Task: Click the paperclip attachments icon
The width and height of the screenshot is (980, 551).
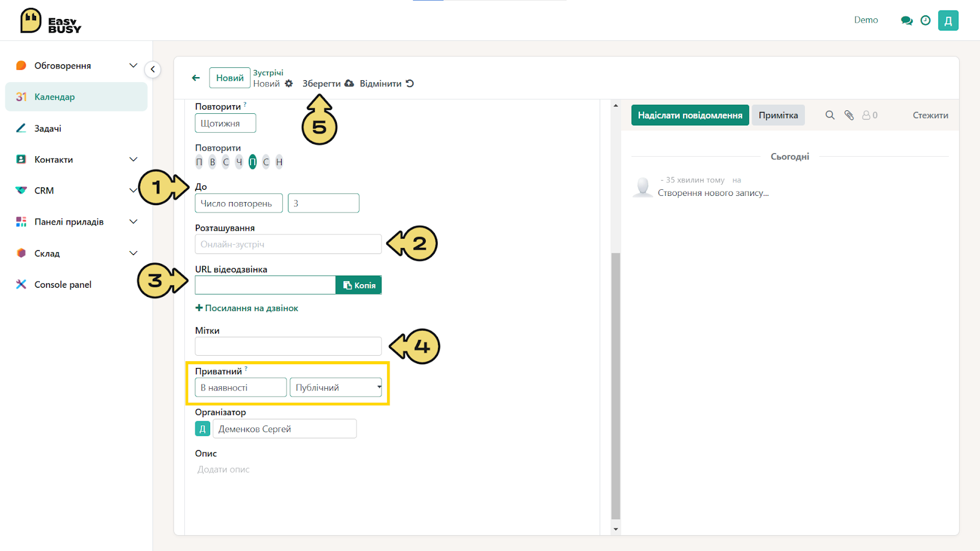Action: (x=849, y=115)
